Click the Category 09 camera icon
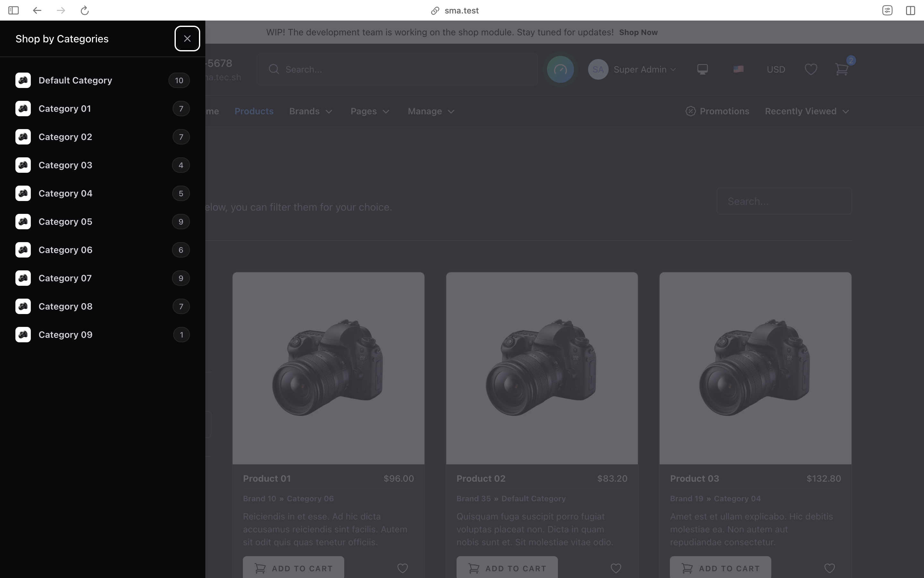The width and height of the screenshot is (924, 578). pyautogui.click(x=23, y=335)
